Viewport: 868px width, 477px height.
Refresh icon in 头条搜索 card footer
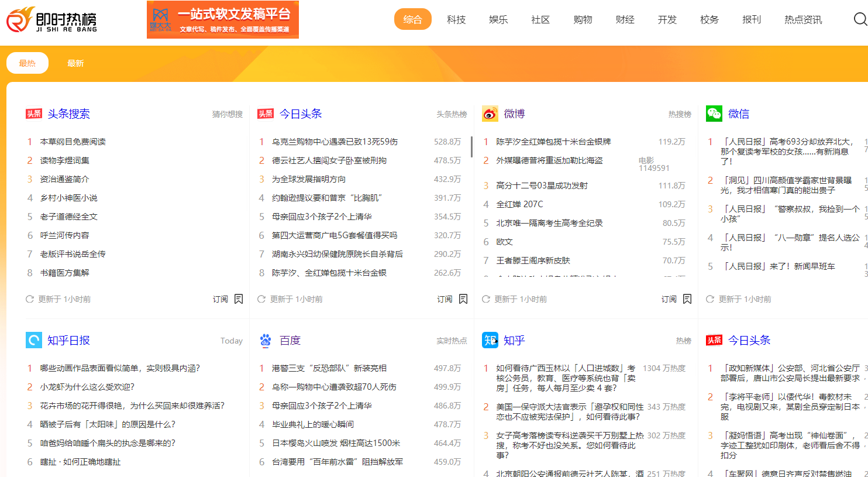tap(30, 299)
